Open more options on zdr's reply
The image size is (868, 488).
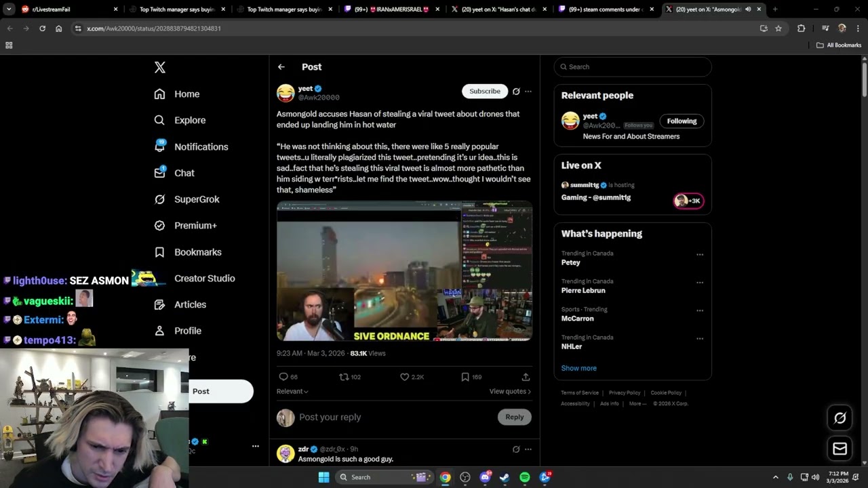click(x=528, y=449)
